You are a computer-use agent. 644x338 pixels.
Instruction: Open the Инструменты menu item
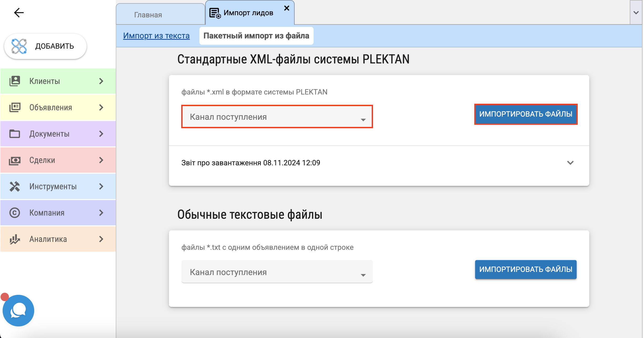(x=58, y=186)
